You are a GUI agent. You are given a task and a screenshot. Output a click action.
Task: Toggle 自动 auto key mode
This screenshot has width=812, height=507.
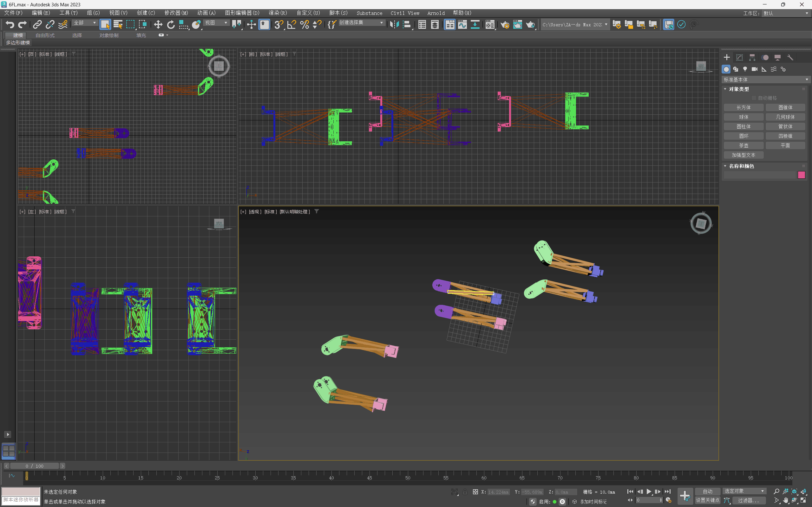coord(707,491)
